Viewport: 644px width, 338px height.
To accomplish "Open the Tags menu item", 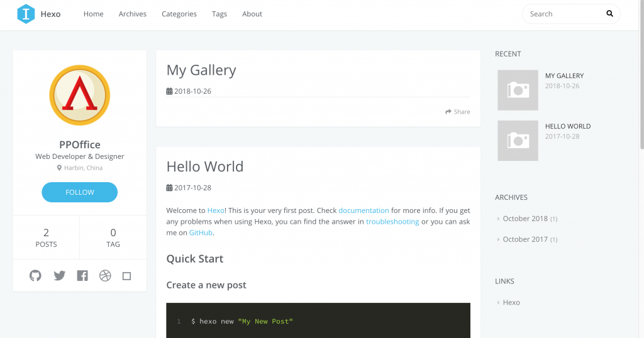I will click(x=219, y=14).
